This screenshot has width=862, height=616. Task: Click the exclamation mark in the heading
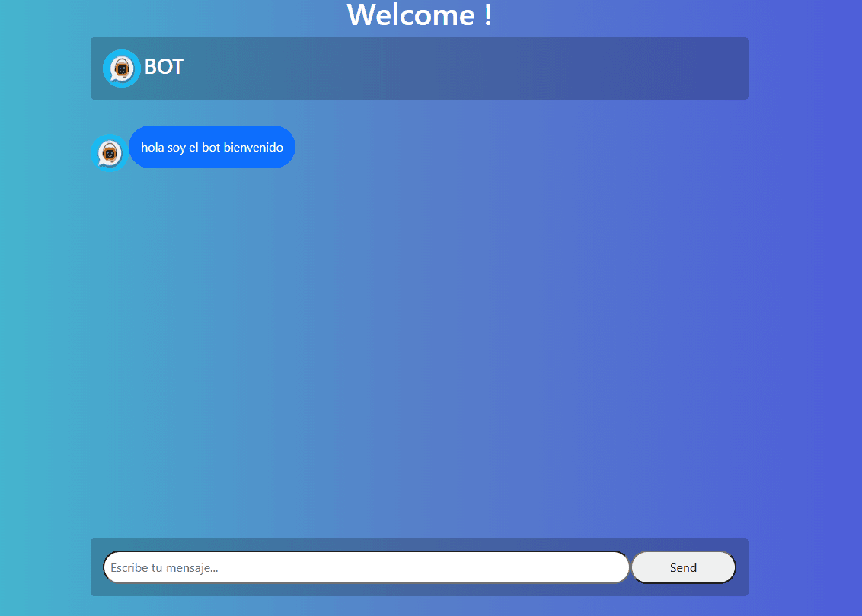(487, 15)
